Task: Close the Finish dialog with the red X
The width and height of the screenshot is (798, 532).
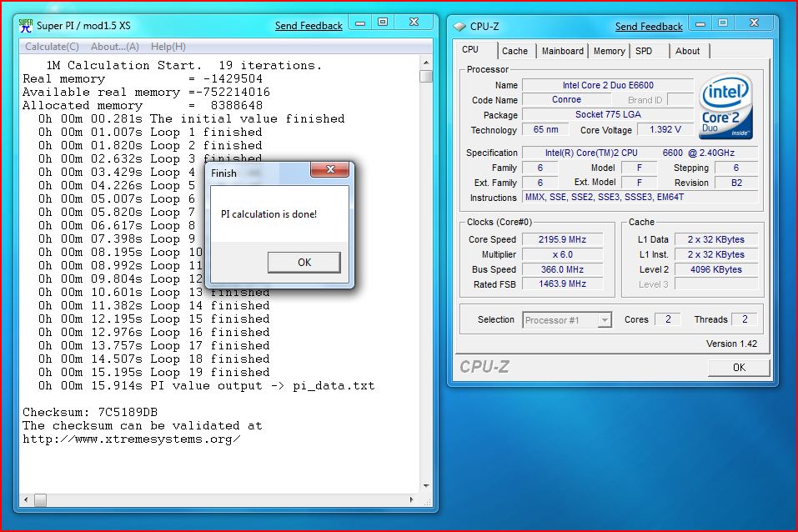Action: [x=329, y=169]
